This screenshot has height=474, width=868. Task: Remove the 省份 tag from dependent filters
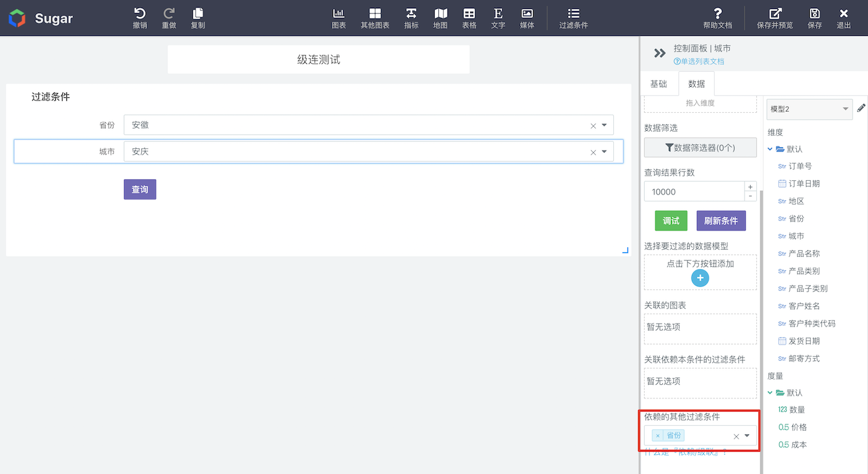pyautogui.click(x=658, y=436)
